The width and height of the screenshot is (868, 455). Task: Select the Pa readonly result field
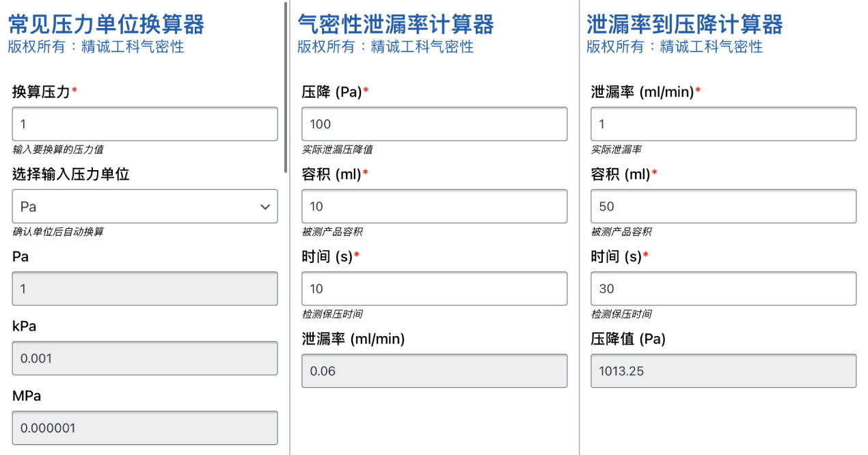pyautogui.click(x=145, y=289)
